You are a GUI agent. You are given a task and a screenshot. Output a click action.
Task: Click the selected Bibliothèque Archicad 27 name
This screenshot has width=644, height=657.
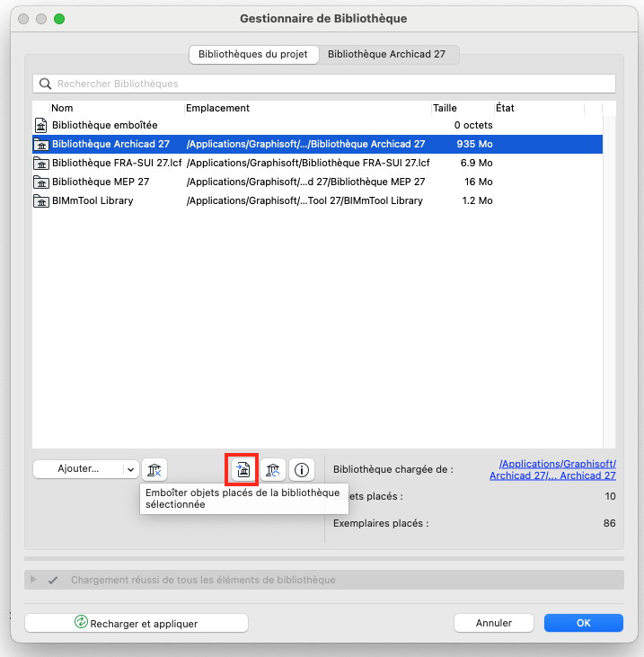click(x=111, y=144)
